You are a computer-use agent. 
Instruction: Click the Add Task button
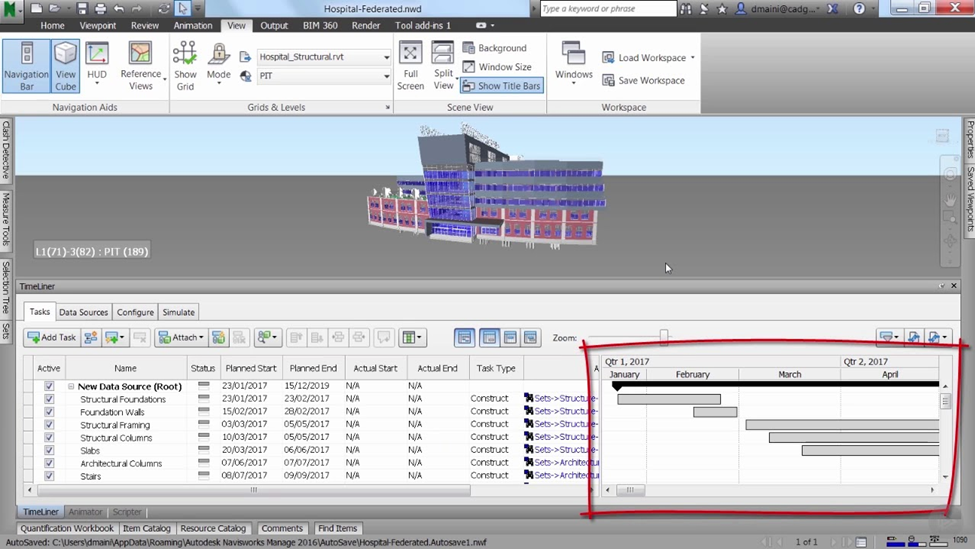52,338
